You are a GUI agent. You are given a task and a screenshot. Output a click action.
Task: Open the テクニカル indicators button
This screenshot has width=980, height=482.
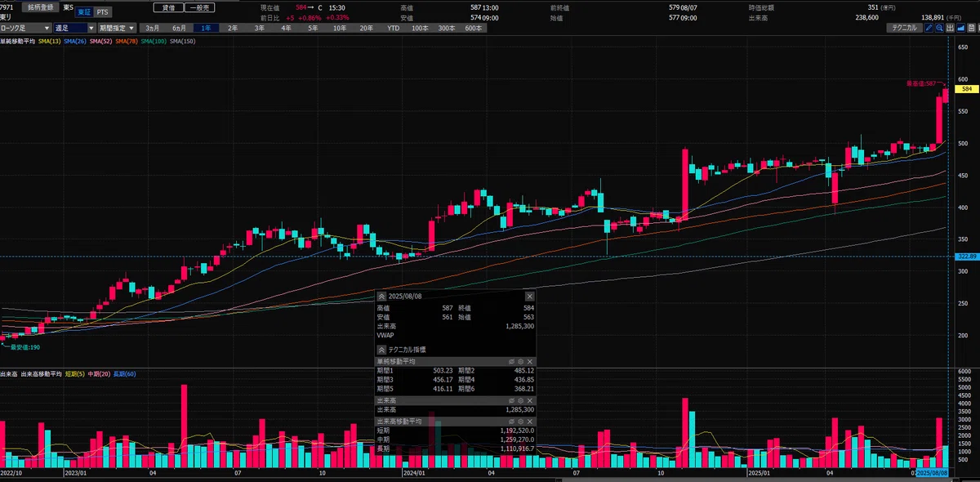[x=905, y=27]
